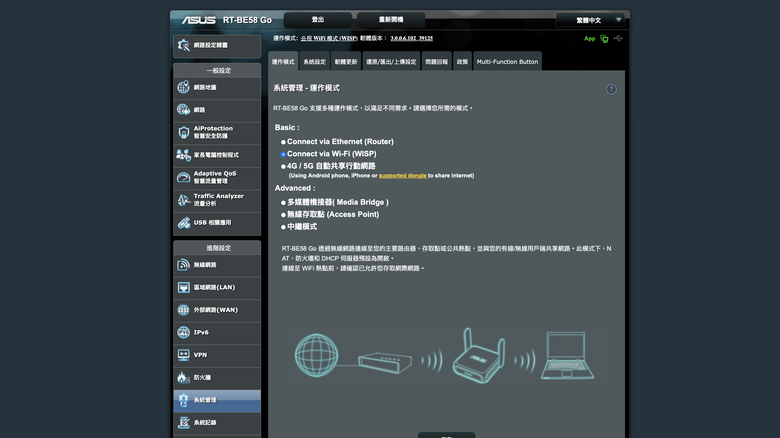This screenshot has height=438, width=780.
Task: Open 外部網路(WAN) settings
Action: [x=217, y=310]
